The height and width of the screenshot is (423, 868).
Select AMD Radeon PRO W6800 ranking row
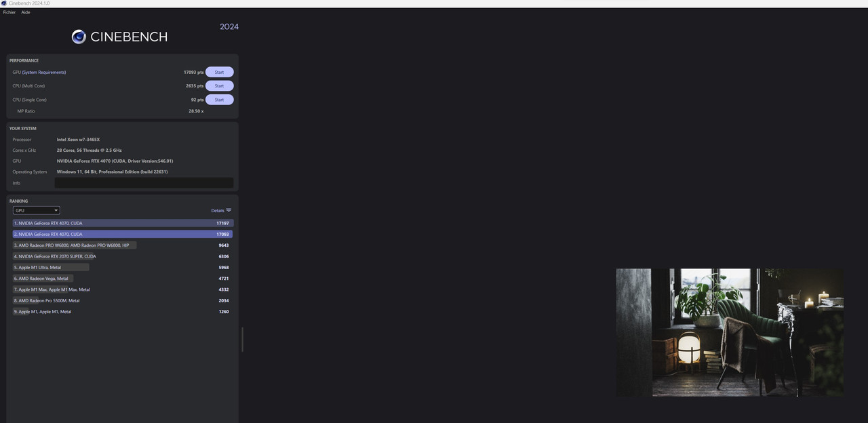(123, 245)
